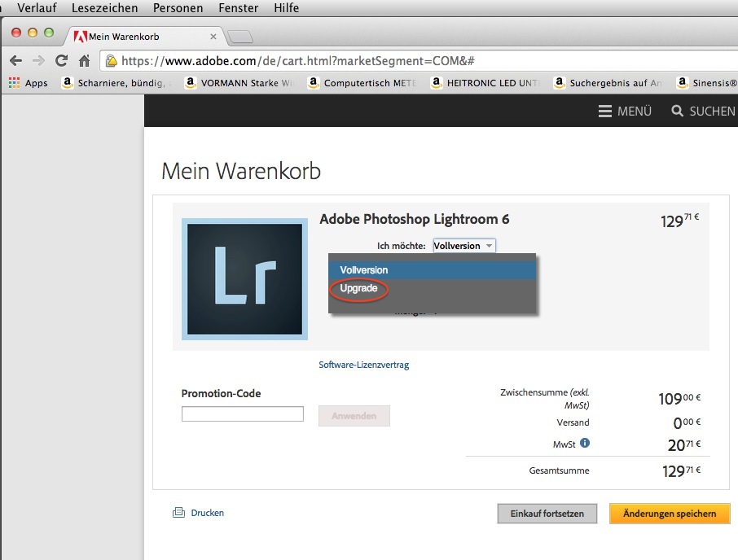Open the hamburger MENÜ icon
The width and height of the screenshot is (738, 560).
604,111
